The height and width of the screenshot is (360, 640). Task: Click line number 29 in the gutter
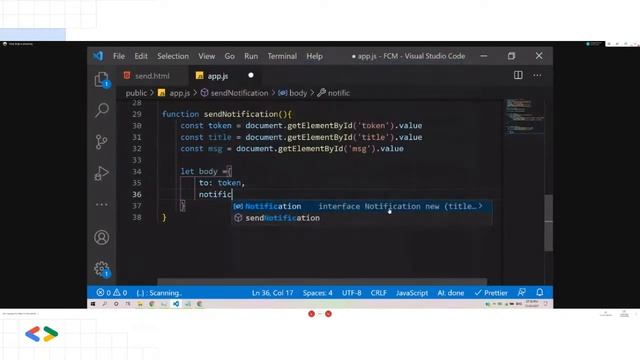tap(137, 114)
